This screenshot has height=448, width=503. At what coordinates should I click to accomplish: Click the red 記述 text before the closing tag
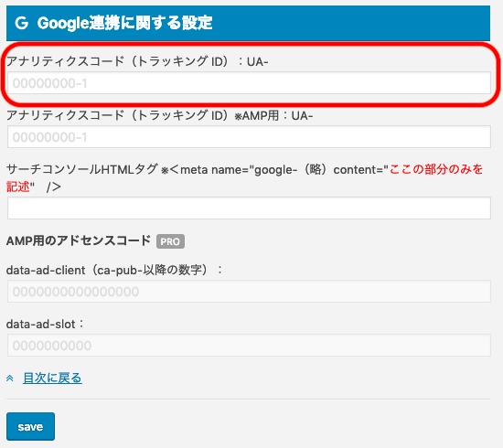coord(18,187)
